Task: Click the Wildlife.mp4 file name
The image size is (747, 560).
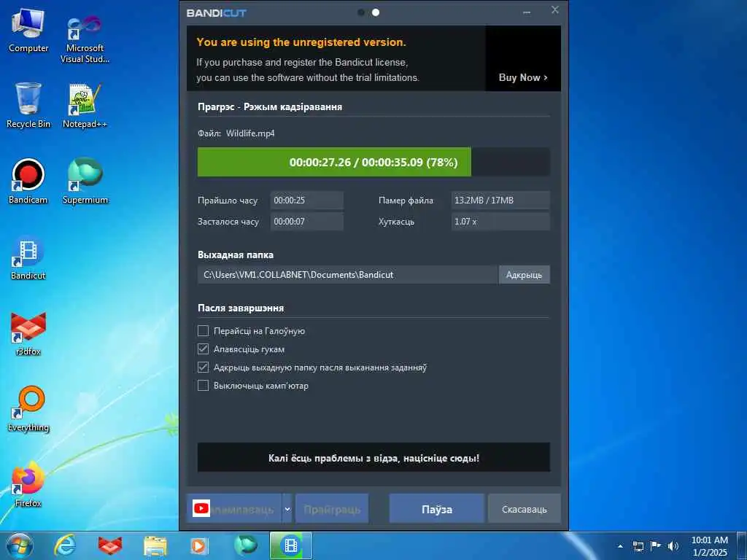Action: [250, 133]
